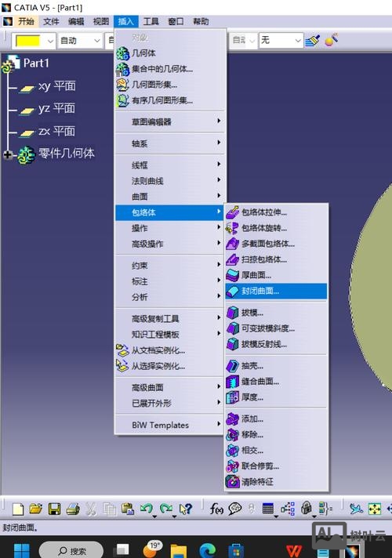Choose 可变拔模斜度 command
Screen dimensions: 392x558
pyautogui.click(x=276, y=328)
